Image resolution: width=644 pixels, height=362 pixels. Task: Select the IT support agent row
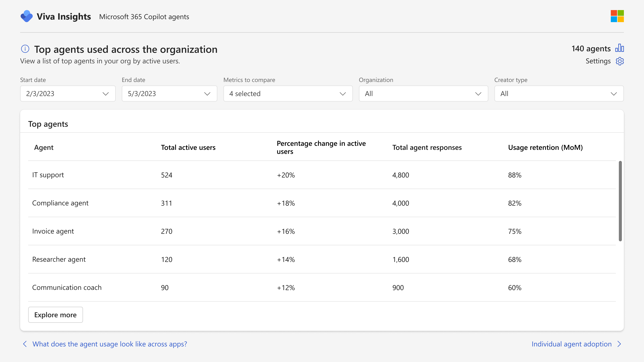pyautogui.click(x=322, y=175)
